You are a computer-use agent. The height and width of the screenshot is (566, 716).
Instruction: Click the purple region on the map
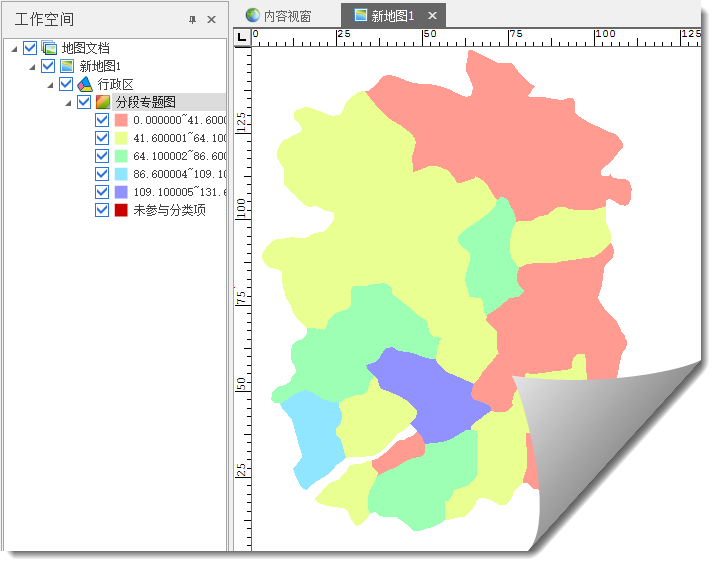tap(427, 393)
